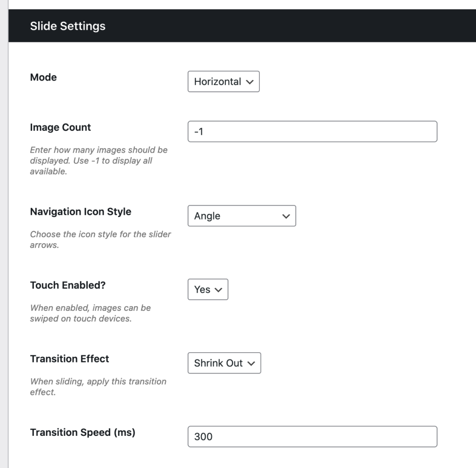Image resolution: width=476 pixels, height=468 pixels.
Task: Click the Transition Speed (ms) label
Action: [x=81, y=432]
